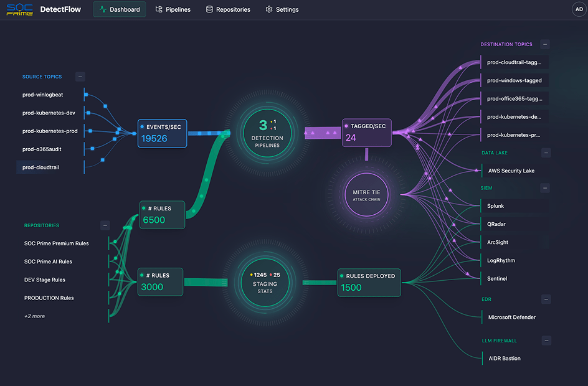Collapse the Destination Topics section
This screenshot has height=386, width=588.
click(545, 44)
